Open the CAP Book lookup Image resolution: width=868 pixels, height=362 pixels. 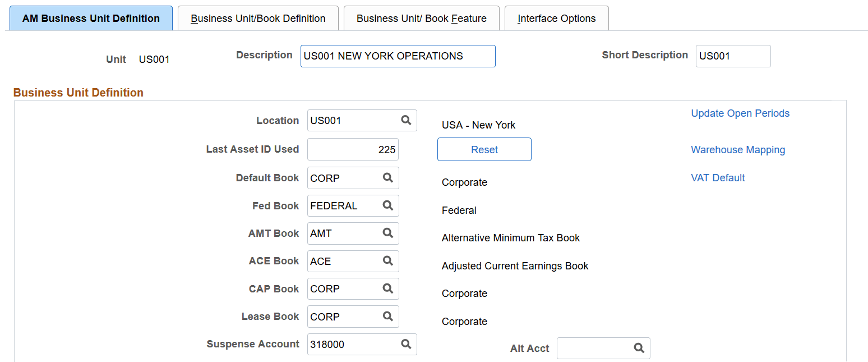coord(388,288)
